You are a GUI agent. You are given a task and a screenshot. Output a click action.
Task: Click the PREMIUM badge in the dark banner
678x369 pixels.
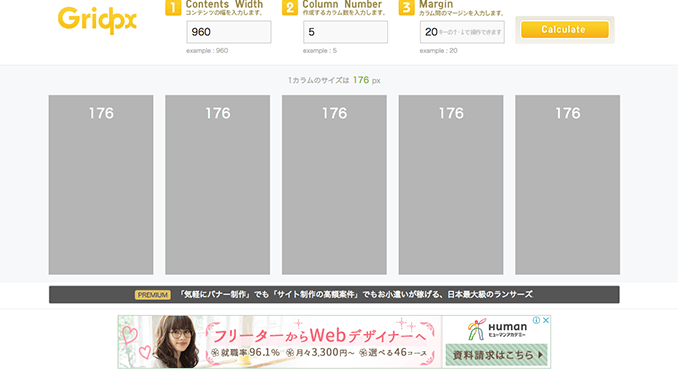[x=153, y=295]
